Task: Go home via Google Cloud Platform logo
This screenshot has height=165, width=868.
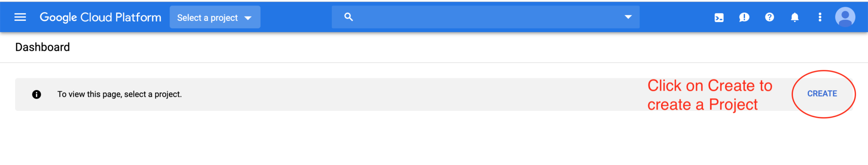Action: (x=100, y=17)
